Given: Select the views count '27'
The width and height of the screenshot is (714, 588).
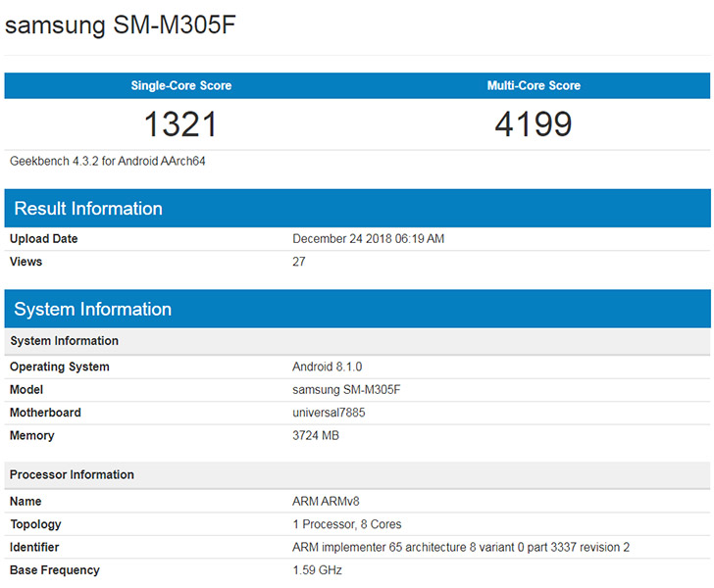Looking at the screenshot, I should tap(299, 262).
